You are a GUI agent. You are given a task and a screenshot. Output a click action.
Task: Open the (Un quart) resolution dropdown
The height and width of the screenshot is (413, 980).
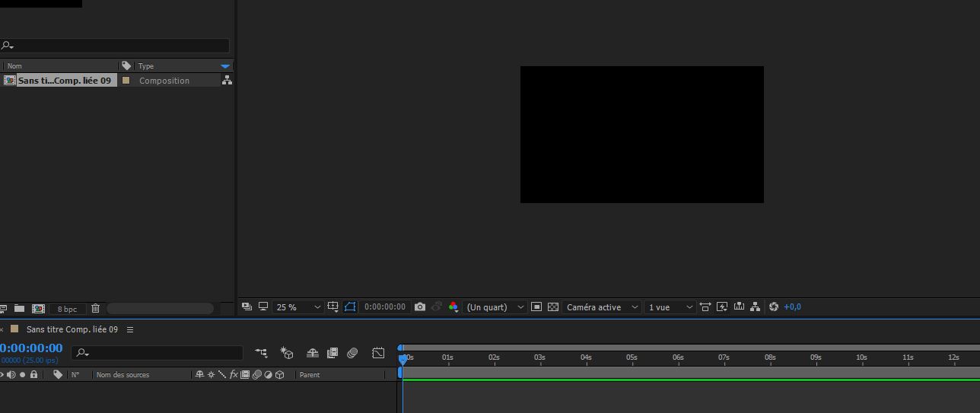495,307
